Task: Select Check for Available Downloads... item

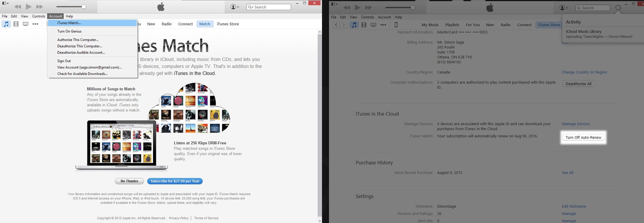Action: pyautogui.click(x=92, y=74)
